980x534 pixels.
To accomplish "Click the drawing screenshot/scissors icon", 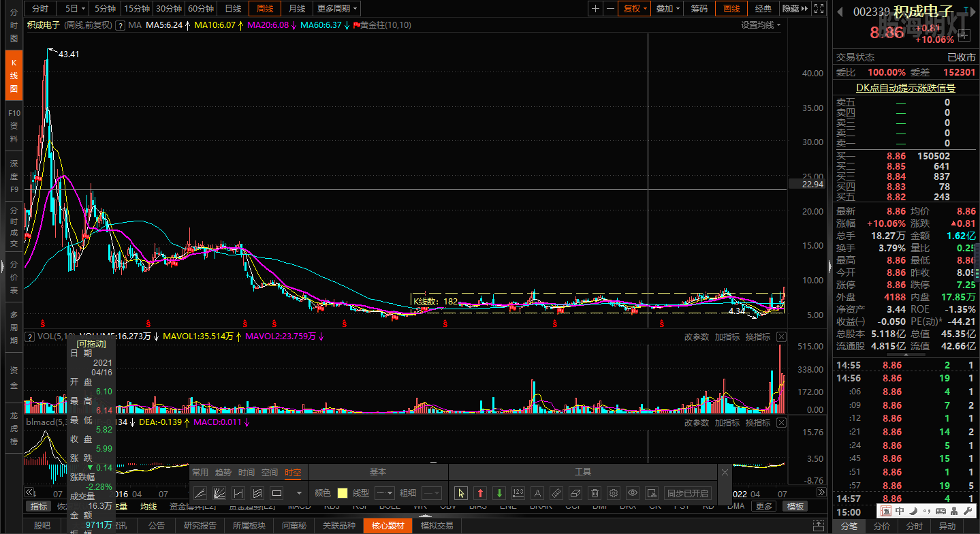I will [652, 493].
